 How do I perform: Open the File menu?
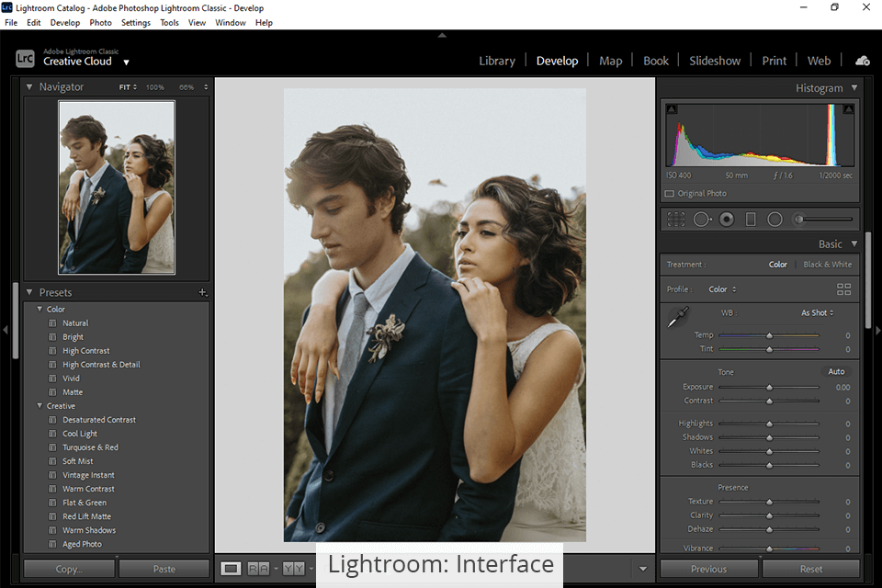tap(11, 22)
